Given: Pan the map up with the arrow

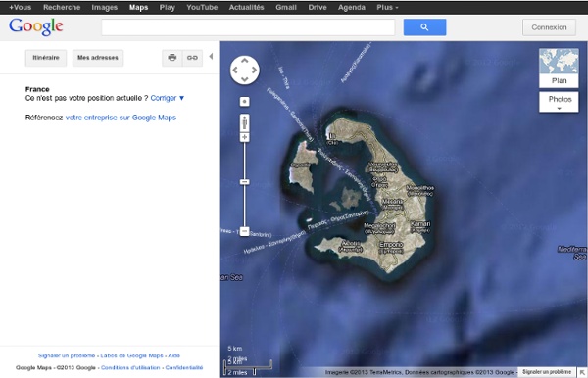Looking at the screenshot, I should [244, 61].
